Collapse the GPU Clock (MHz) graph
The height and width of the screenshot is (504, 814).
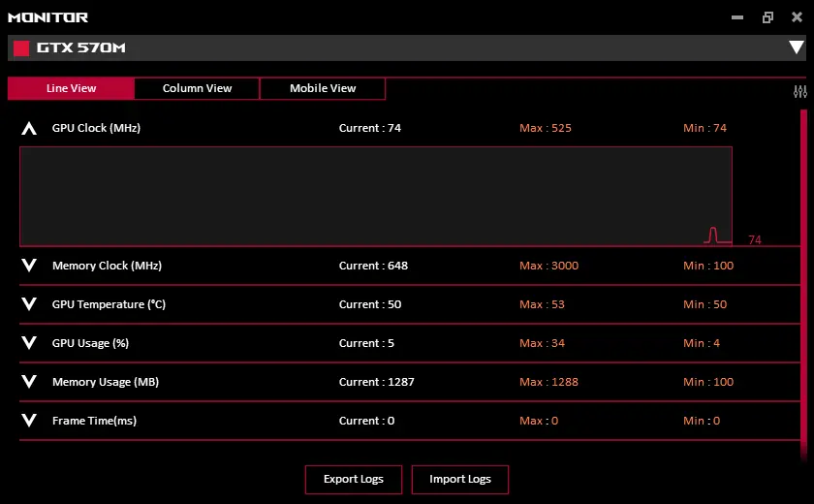(29, 128)
